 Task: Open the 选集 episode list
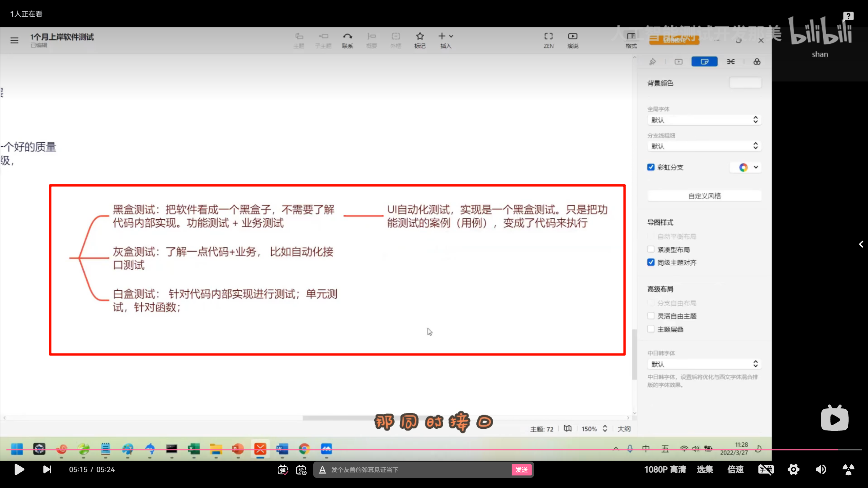(x=705, y=469)
